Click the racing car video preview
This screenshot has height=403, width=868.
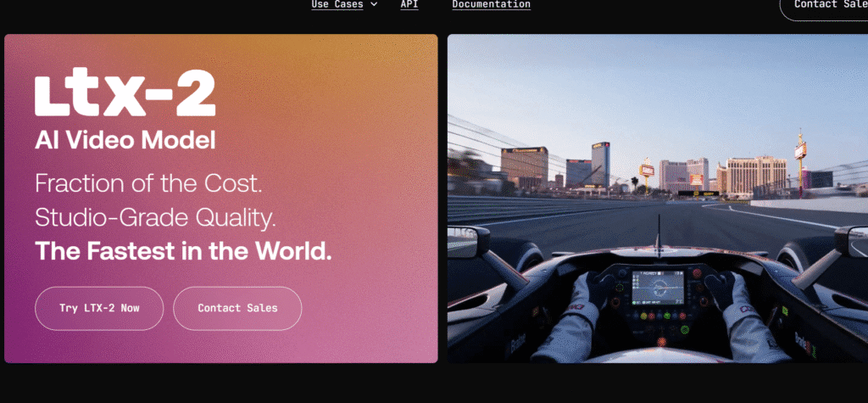click(657, 199)
